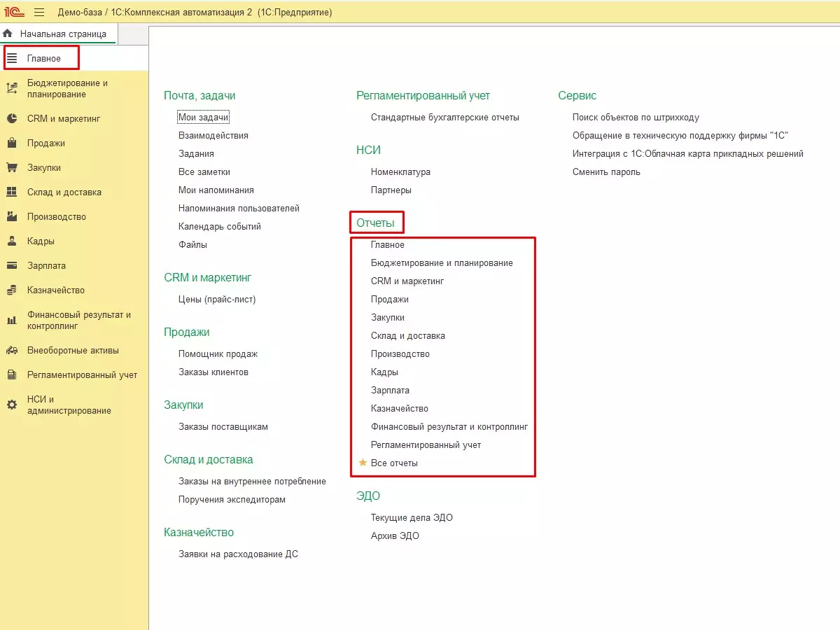Image resolution: width=840 pixels, height=630 pixels.
Task: Click the Бюджетирование и планирование sidebar icon
Action: (x=12, y=88)
